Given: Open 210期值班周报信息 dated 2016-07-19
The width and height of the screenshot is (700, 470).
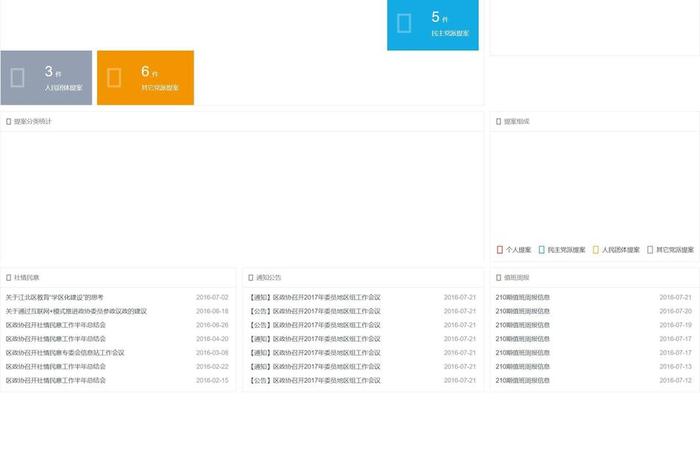Looking at the screenshot, I should tap(522, 325).
